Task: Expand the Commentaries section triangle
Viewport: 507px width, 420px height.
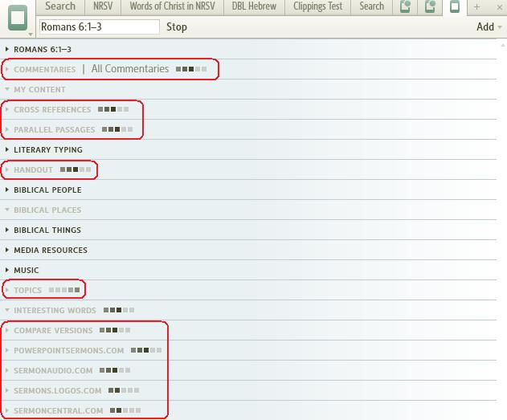Action: (7, 69)
